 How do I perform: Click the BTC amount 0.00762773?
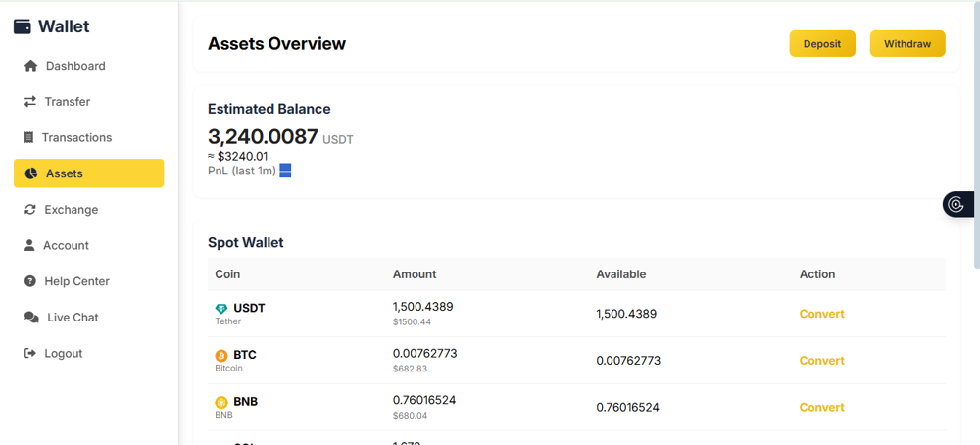425,354
